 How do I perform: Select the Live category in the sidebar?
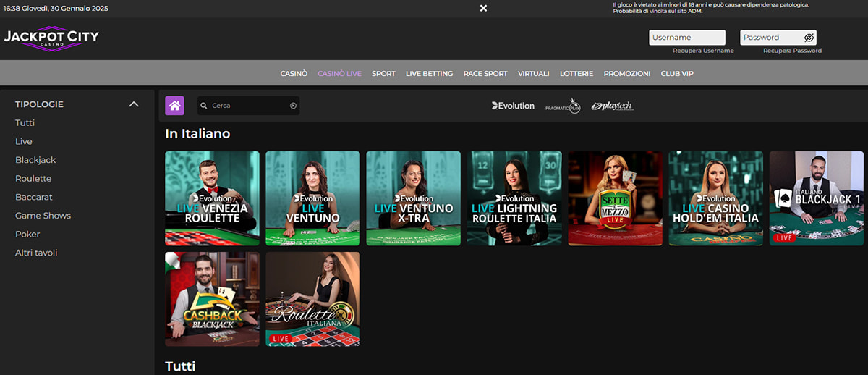24,141
